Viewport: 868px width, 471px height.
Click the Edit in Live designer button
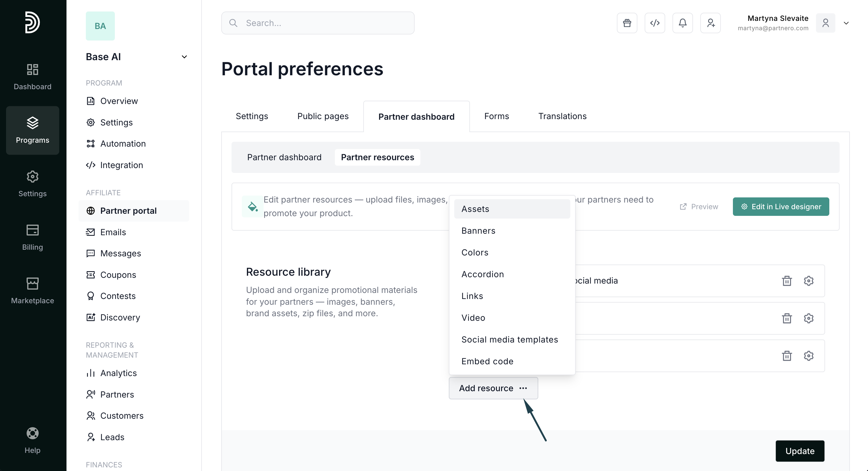tap(780, 207)
